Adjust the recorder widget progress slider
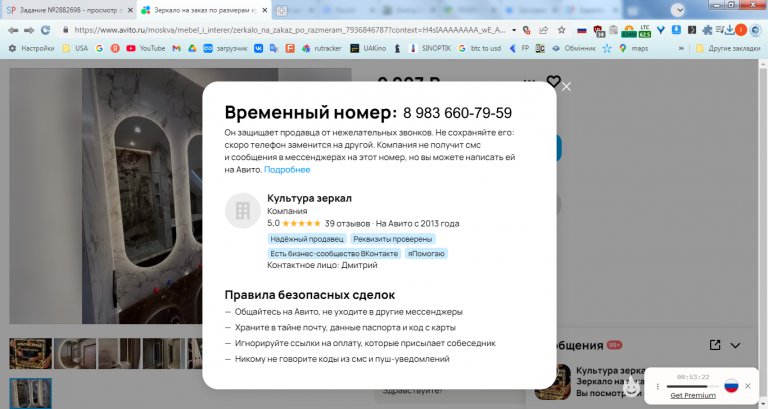The image size is (768, 409). point(693,386)
